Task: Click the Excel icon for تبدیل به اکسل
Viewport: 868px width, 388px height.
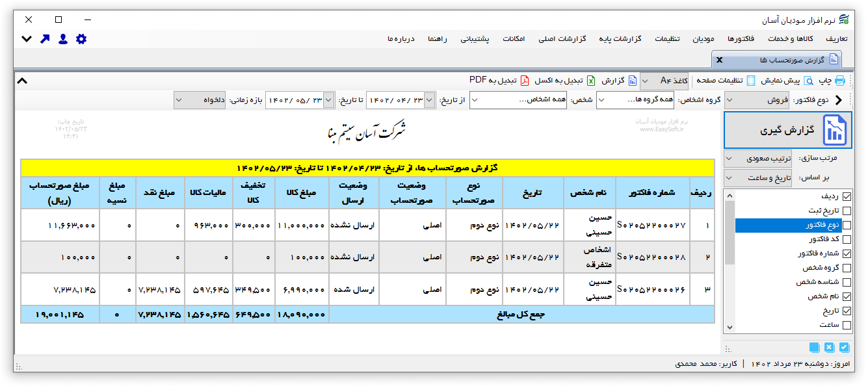Action: pos(591,81)
